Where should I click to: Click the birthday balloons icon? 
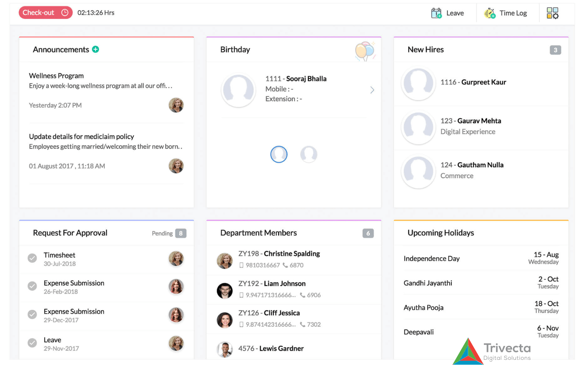364,51
